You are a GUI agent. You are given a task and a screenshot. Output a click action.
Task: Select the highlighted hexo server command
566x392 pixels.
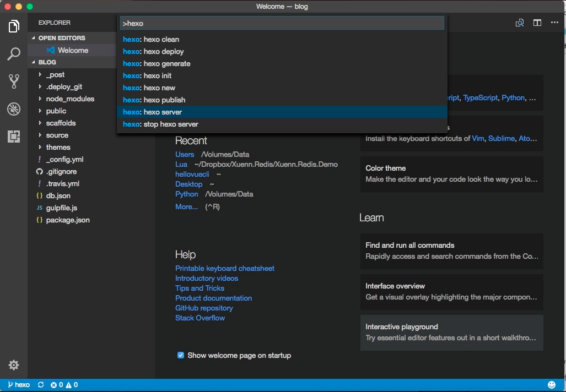click(x=282, y=112)
